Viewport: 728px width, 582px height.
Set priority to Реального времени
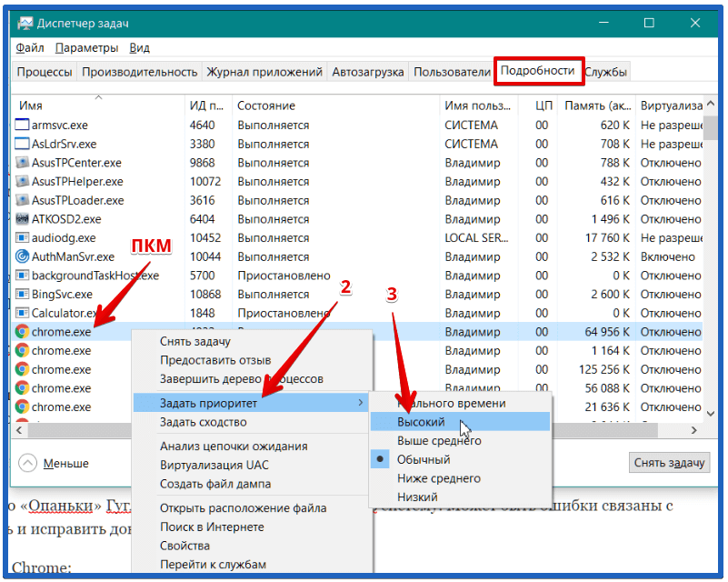click(460, 403)
